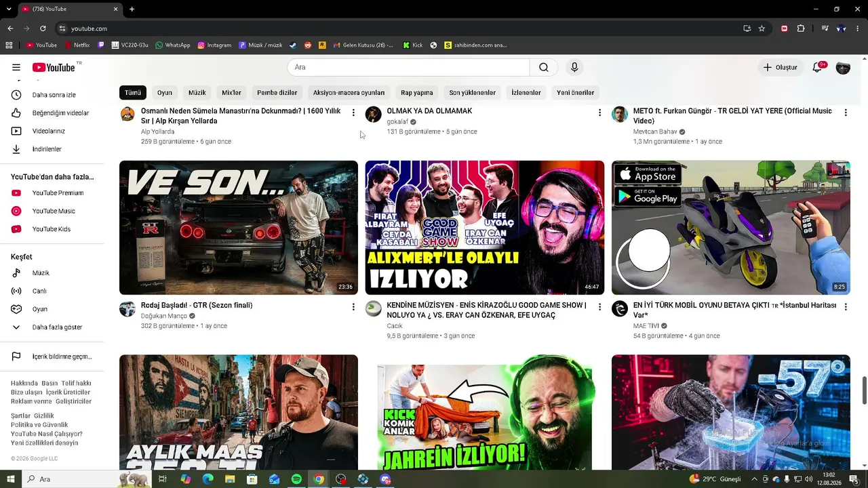
Task: Open options for METO ft. Furkan Güngör video
Action: coord(846,113)
